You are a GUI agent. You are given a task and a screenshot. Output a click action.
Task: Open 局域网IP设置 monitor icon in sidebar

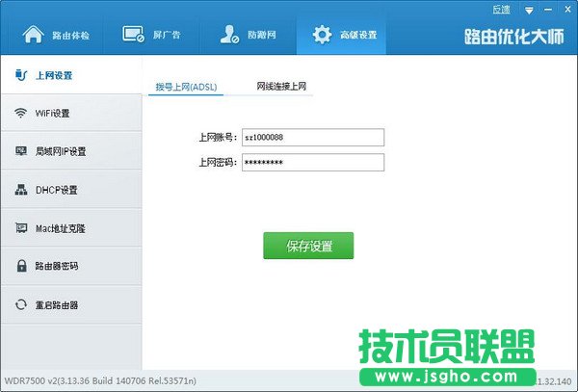point(20,151)
